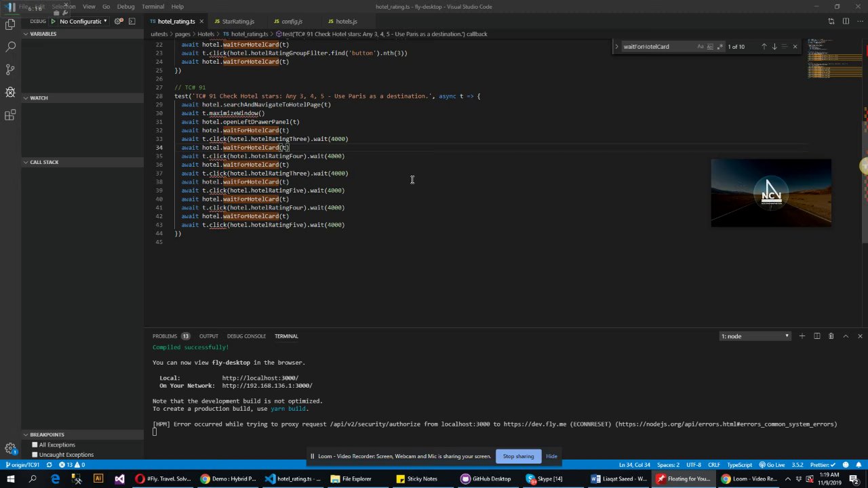This screenshot has width=868, height=488.
Task: Toggle the All Exceptions breakpoint checkbox
Action: [x=35, y=445]
